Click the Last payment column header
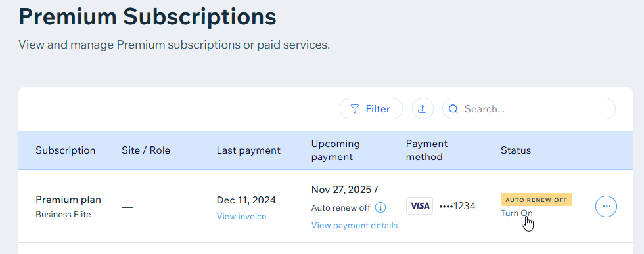This screenshot has height=254, width=644. point(248,150)
